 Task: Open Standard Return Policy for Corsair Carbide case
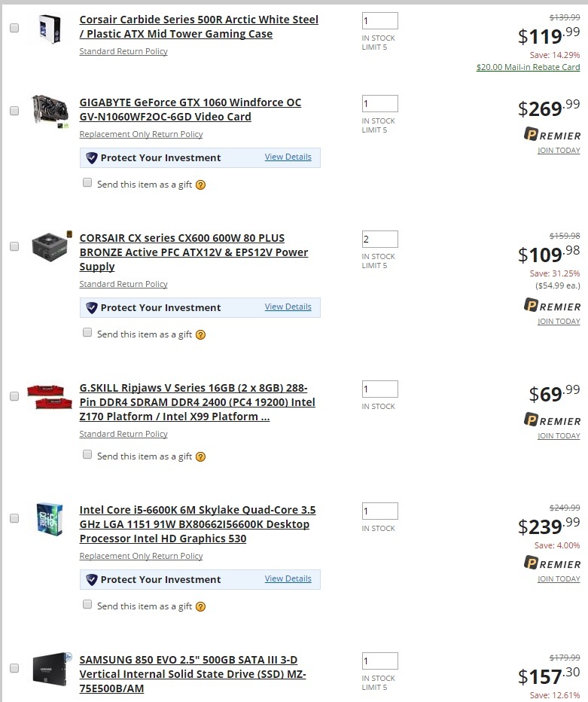point(123,51)
